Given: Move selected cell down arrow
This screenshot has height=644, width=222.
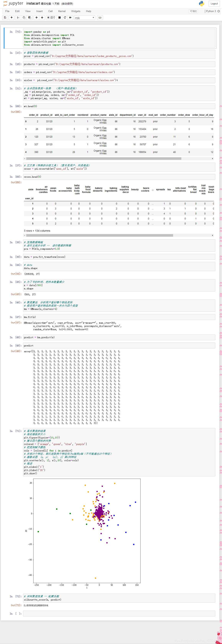Looking at the screenshot, I should coord(42,17).
